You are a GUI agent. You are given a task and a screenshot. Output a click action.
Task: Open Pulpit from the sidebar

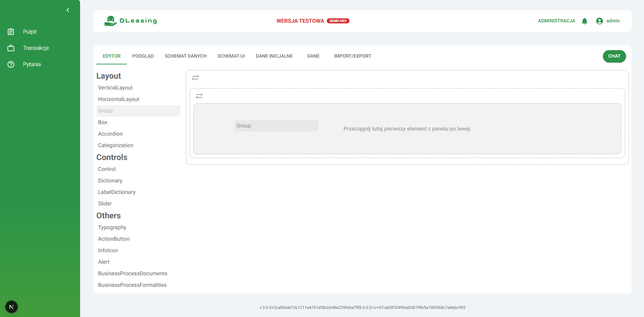tap(30, 32)
